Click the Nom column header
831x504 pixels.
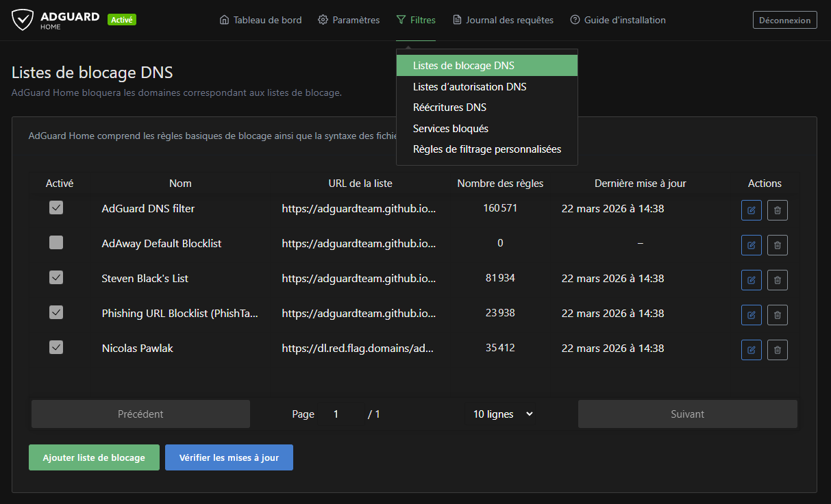pyautogui.click(x=180, y=184)
